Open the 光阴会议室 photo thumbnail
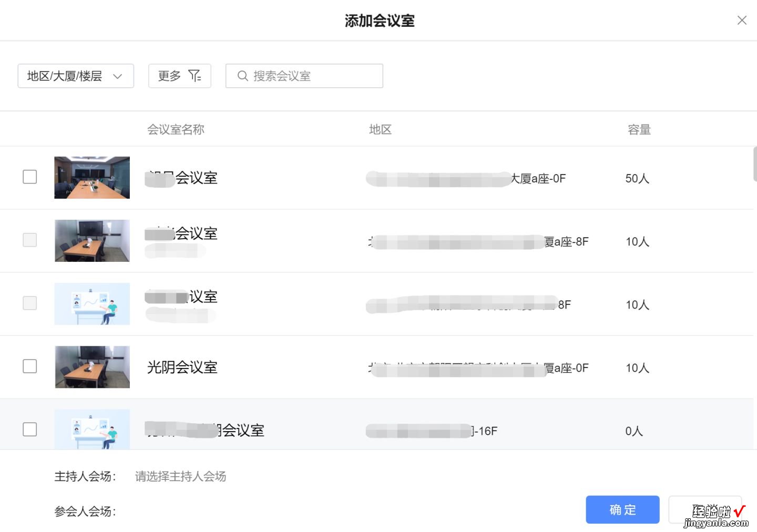757x532 pixels. (x=92, y=366)
